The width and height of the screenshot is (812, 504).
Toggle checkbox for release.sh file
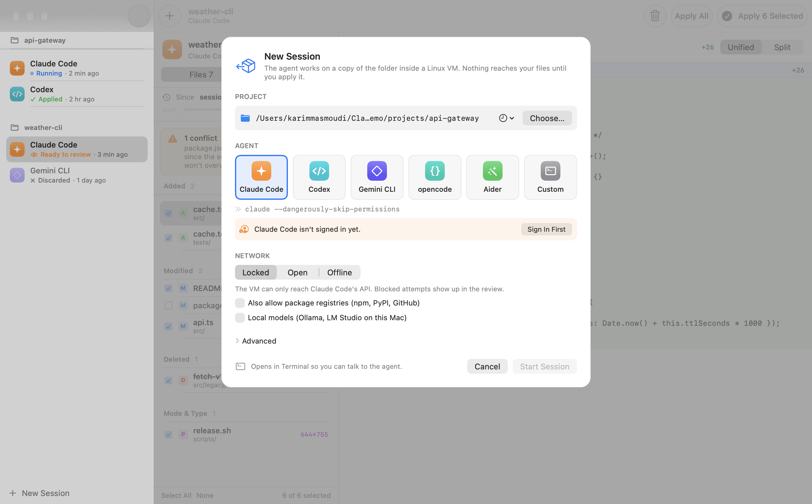click(x=169, y=434)
